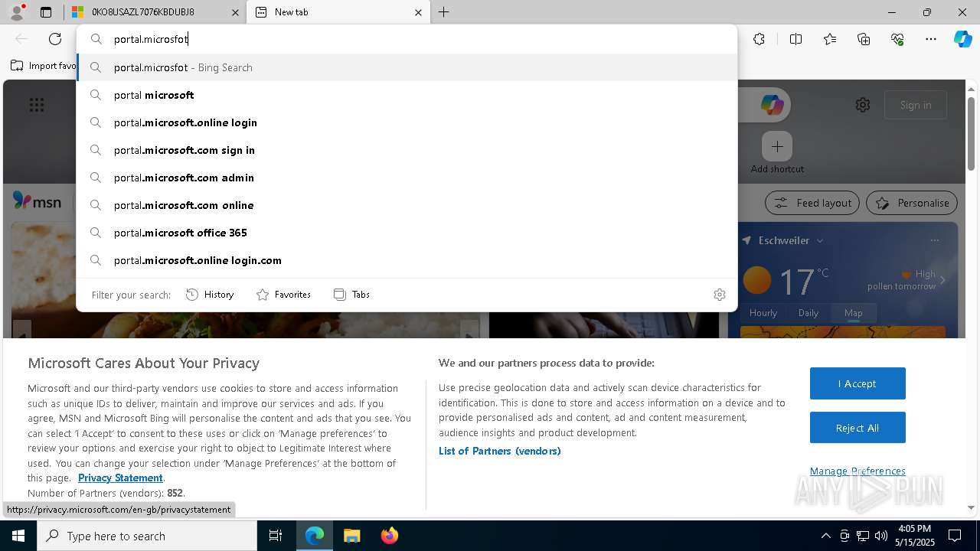Open the Browser essentials heart icon

[x=897, y=39]
